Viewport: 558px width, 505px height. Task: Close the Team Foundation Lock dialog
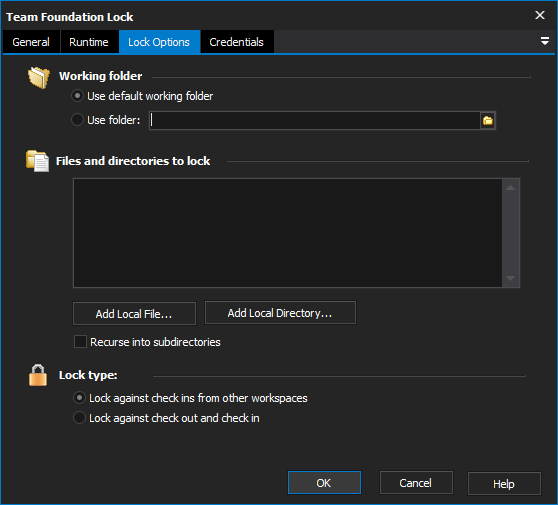[540, 15]
